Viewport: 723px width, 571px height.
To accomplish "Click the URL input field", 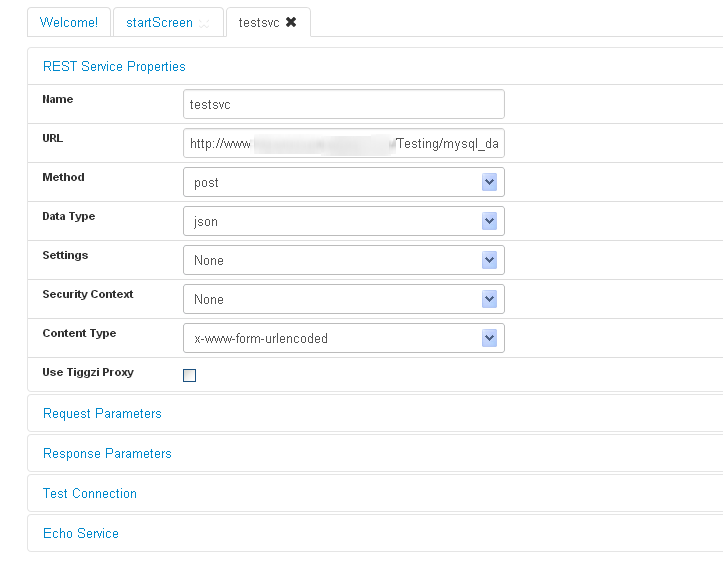I will click(343, 143).
